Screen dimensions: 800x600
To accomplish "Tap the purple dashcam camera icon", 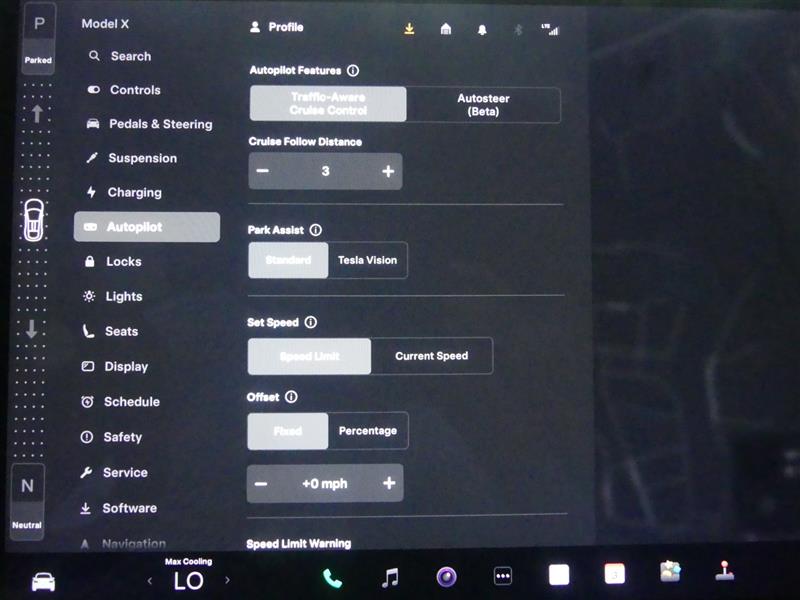I will click(446, 577).
